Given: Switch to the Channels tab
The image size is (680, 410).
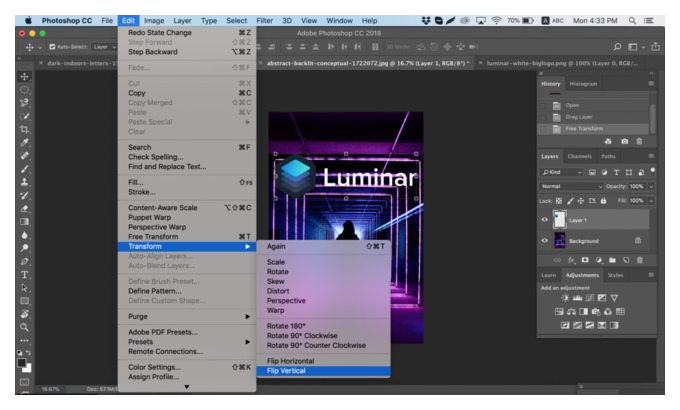Looking at the screenshot, I should pos(579,156).
